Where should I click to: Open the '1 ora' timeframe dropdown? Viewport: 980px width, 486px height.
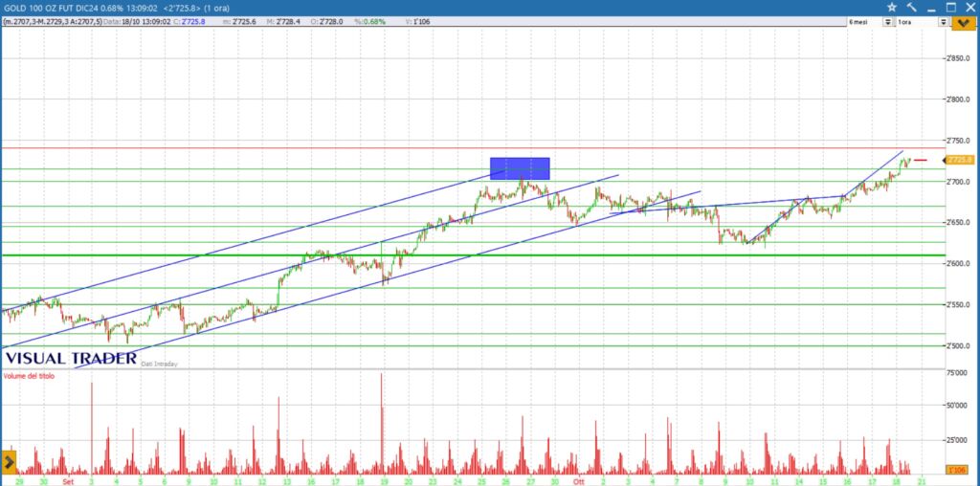tap(943, 22)
